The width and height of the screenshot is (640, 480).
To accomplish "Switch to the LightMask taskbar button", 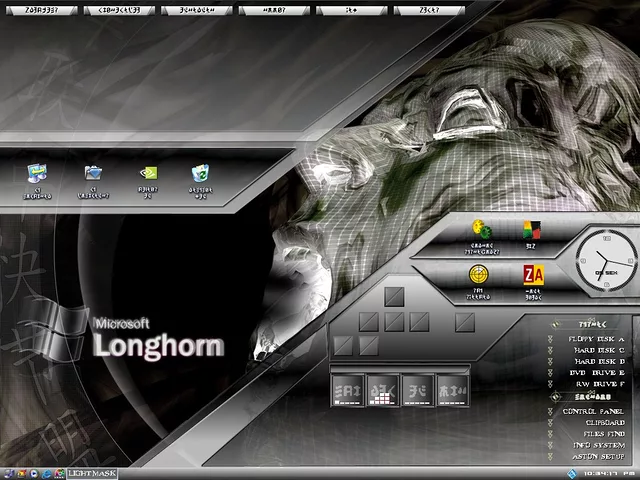I will [92, 473].
